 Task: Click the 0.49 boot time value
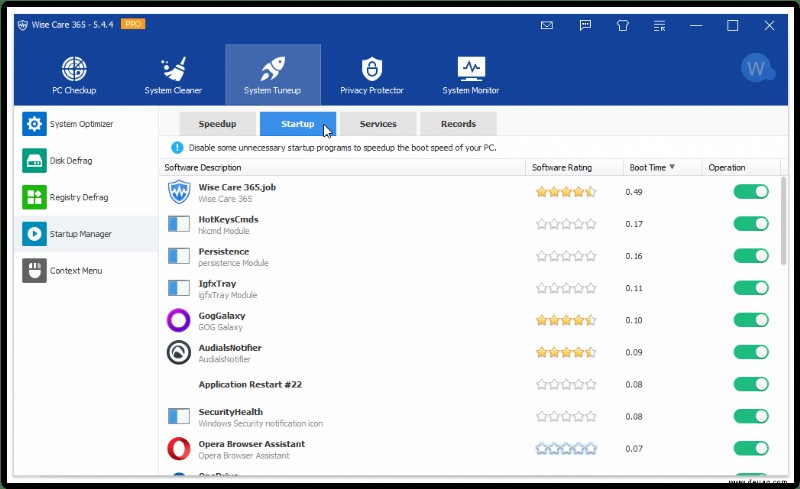[x=634, y=192]
